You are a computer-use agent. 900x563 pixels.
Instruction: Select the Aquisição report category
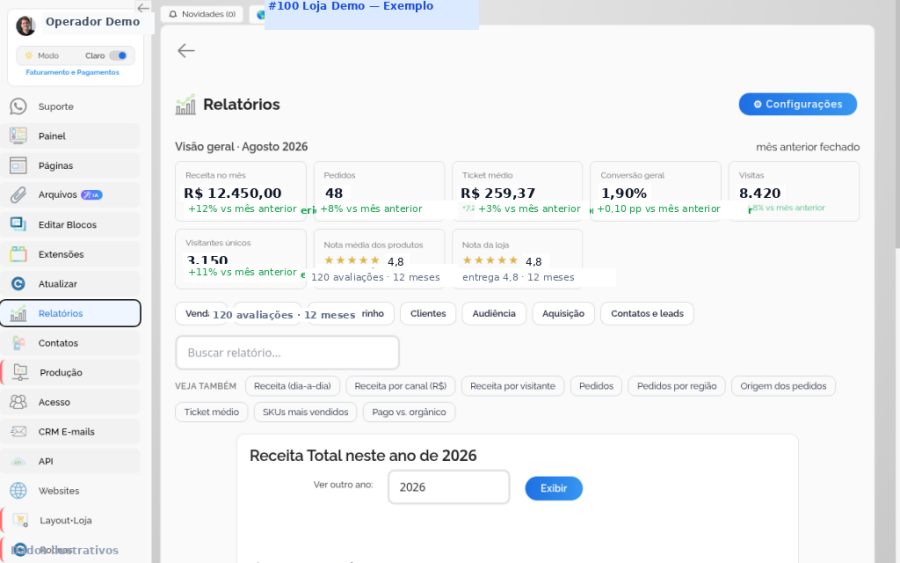coord(563,313)
